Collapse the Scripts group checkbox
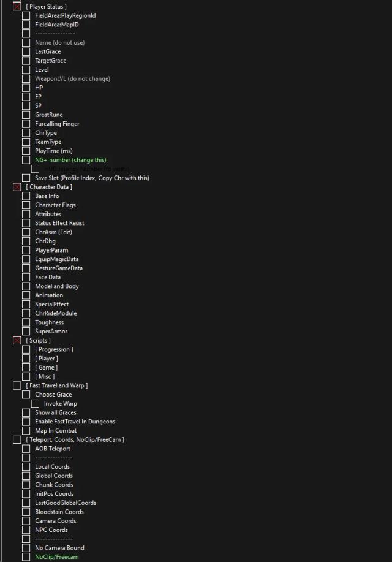 click(17, 341)
